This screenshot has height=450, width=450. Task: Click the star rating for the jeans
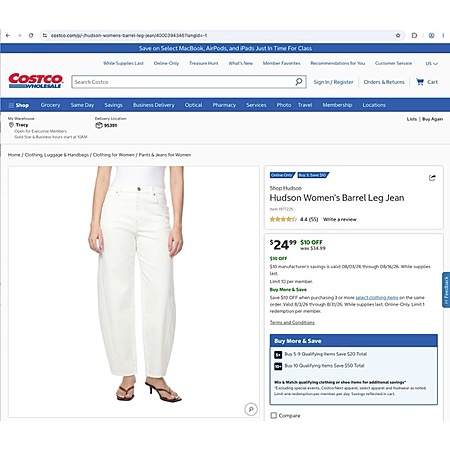[283, 219]
